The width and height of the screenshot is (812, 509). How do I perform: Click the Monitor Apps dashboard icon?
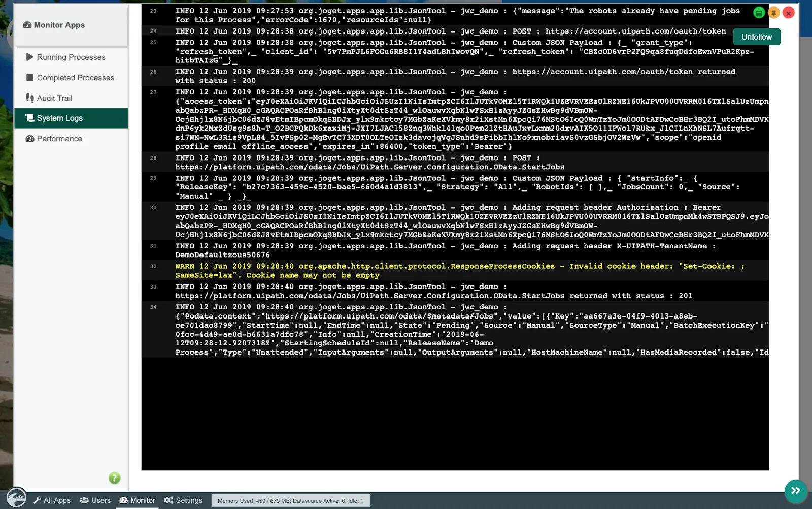point(27,25)
